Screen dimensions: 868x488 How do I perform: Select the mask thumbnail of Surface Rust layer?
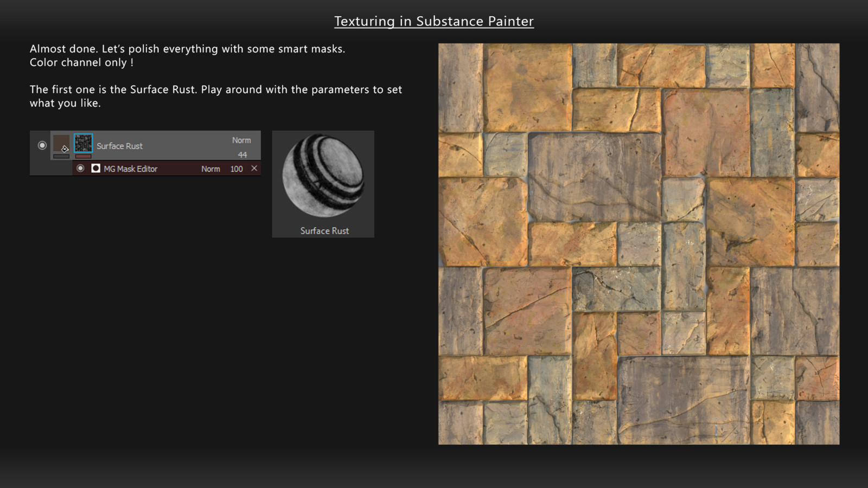click(83, 143)
